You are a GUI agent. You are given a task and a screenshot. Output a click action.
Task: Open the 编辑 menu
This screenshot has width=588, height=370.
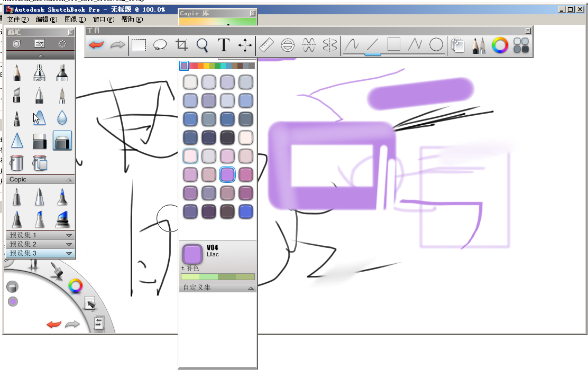point(47,20)
